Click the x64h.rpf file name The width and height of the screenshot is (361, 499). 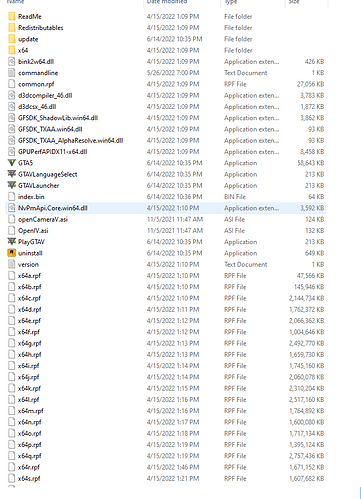(x=30, y=355)
